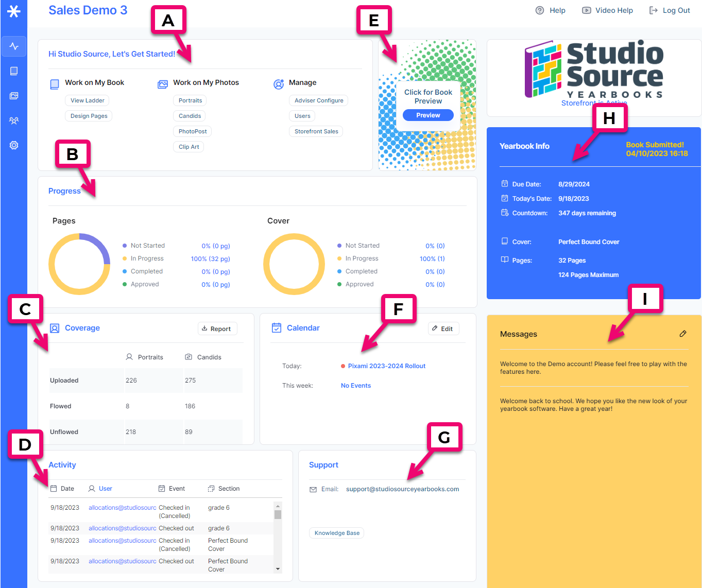Viewport: 702px width, 588px height.
Task: Select the activity dashboard icon in the sidebar
Action: click(14, 46)
